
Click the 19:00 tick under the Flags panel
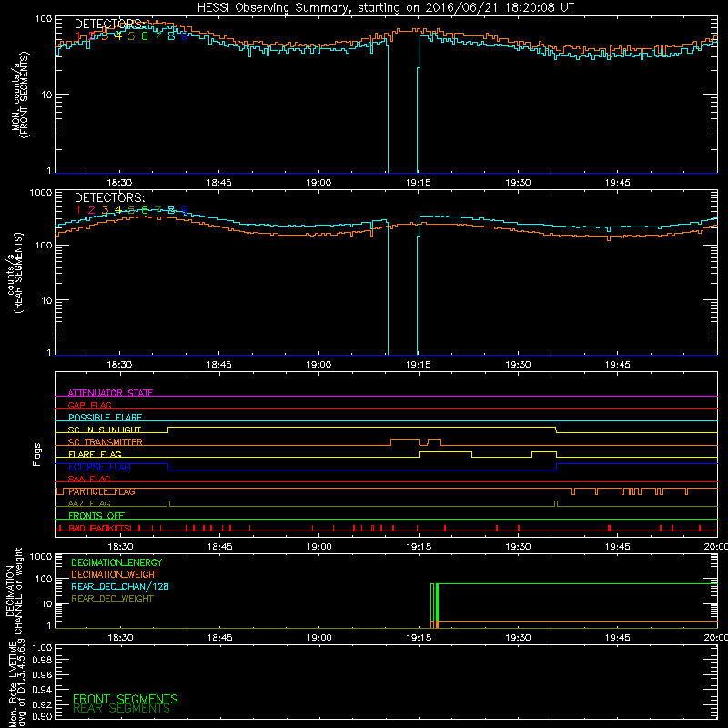(319, 547)
